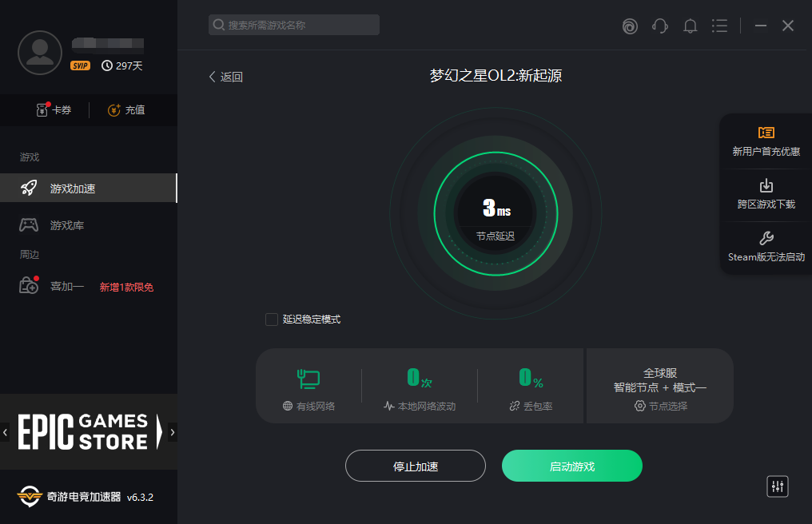Click the 有线网络 wired network icon
Image resolution: width=812 pixels, height=524 pixels.
click(308, 379)
